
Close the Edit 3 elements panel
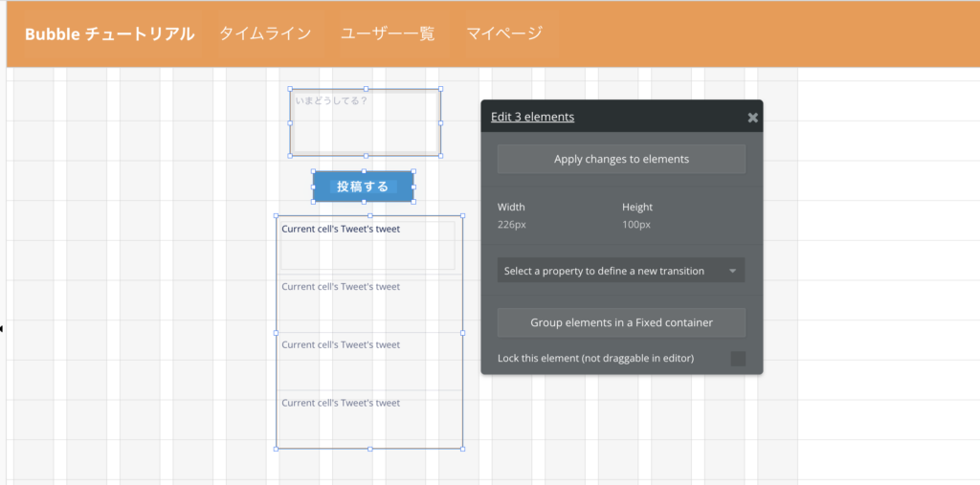click(752, 118)
